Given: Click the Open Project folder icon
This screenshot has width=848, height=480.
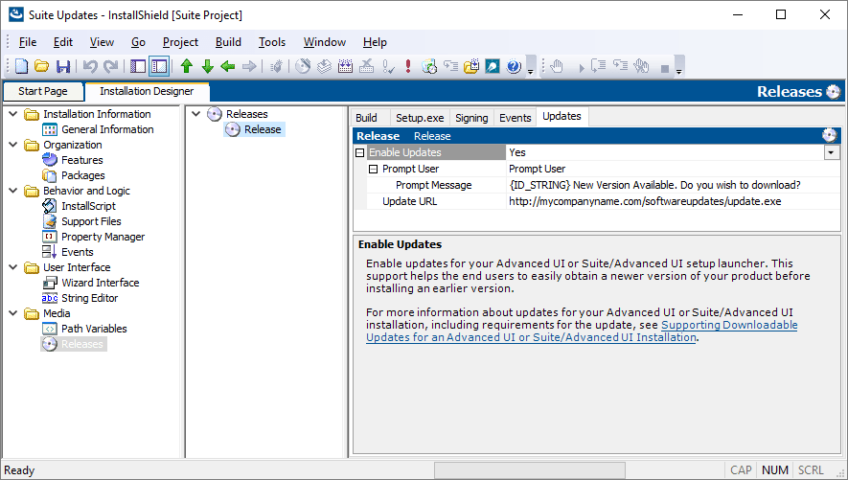Looking at the screenshot, I should point(41,67).
